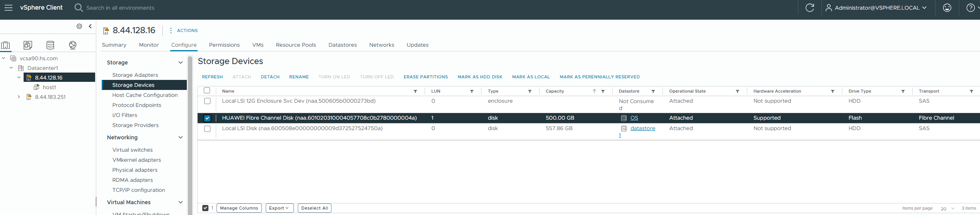
Task: Open the Operational State column filter
Action: tap(738, 91)
